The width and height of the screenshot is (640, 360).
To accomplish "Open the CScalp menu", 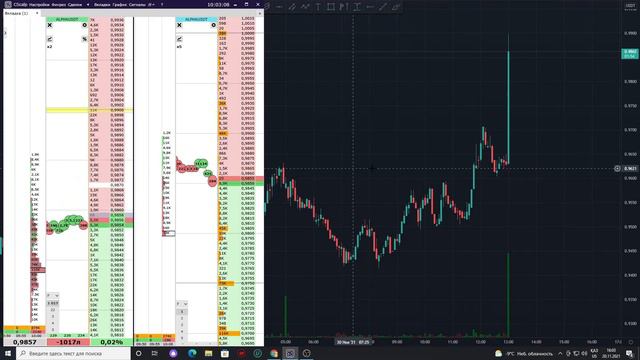I will 20,4.
